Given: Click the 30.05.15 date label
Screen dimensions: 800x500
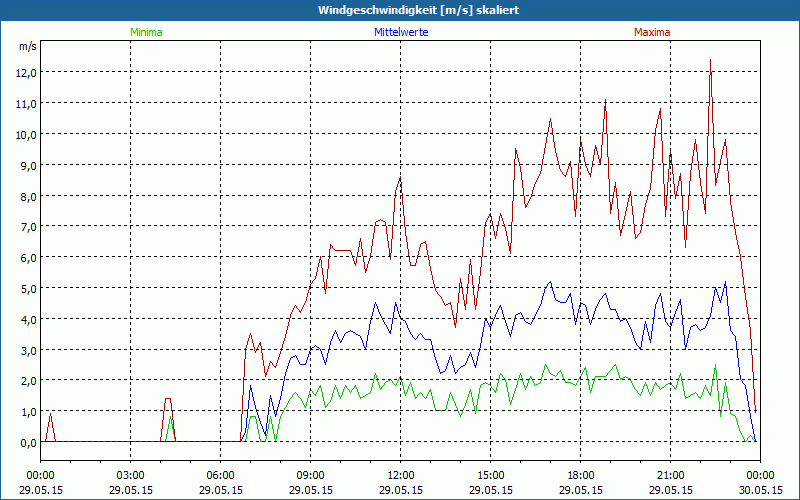Looking at the screenshot, I should pos(761,490).
